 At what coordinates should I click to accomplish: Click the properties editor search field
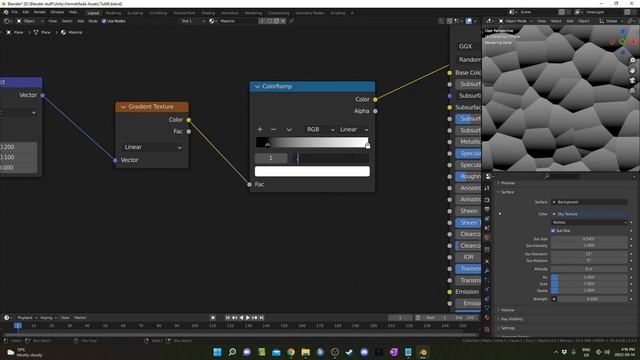click(x=561, y=176)
